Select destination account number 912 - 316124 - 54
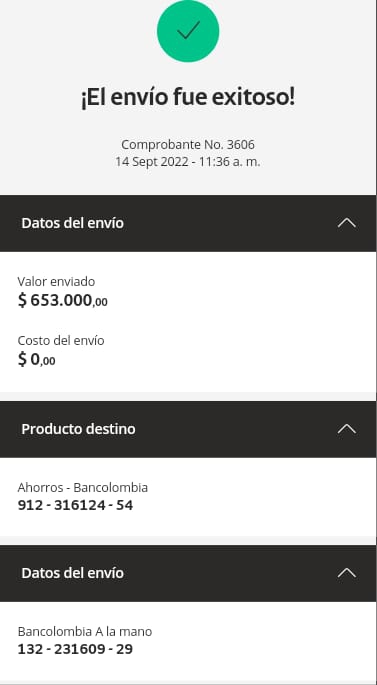Viewport: 377px width, 685px height. (75, 505)
